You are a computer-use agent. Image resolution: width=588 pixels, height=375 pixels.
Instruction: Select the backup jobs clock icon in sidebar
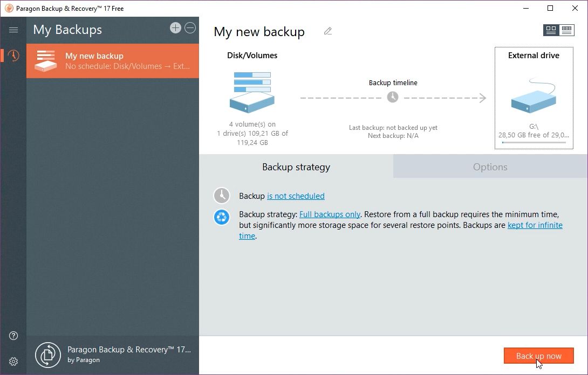click(x=13, y=55)
